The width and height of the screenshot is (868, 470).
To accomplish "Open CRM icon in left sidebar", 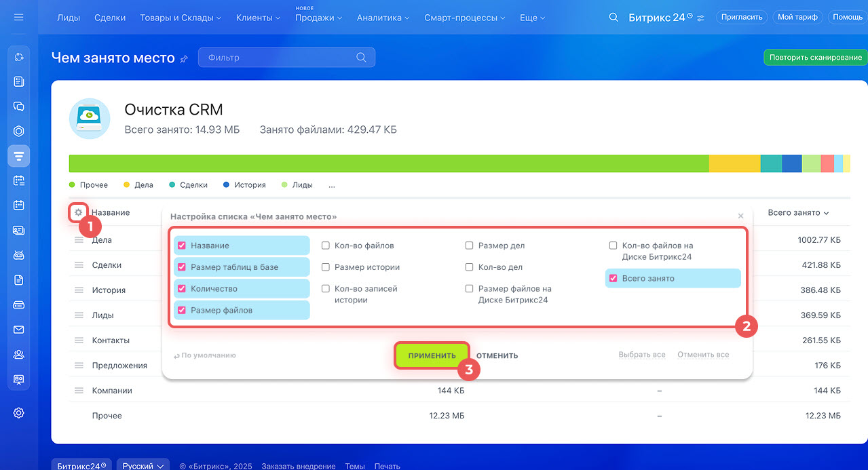I will [19, 156].
